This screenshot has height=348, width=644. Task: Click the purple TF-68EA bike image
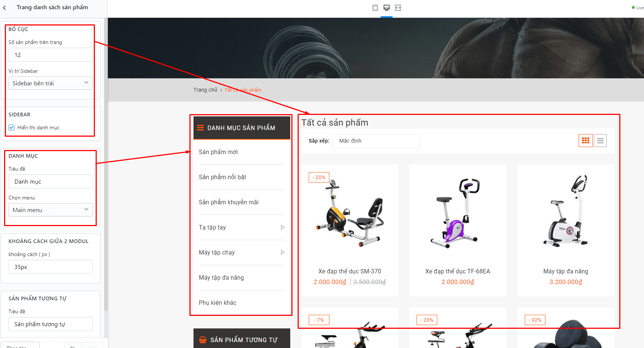458,212
